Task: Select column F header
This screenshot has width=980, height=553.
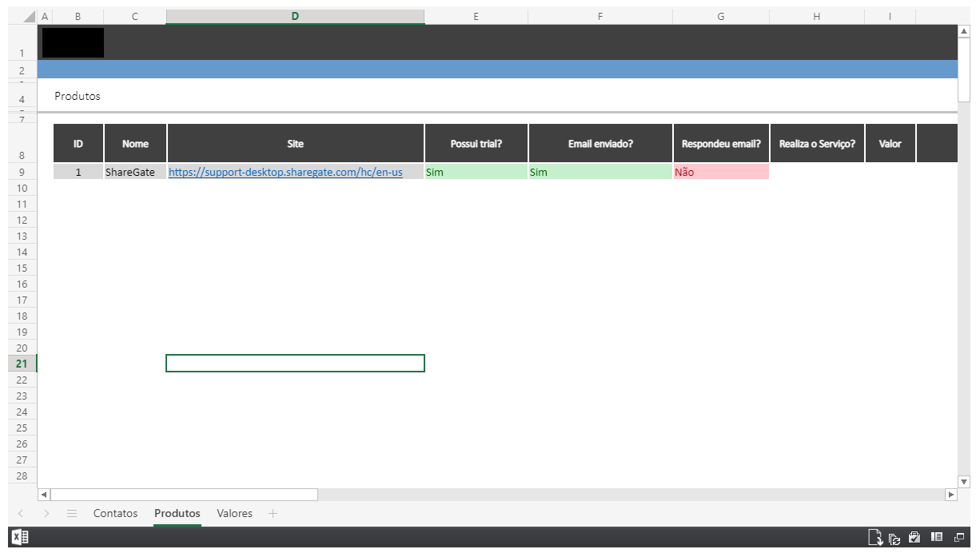Action: click(600, 16)
